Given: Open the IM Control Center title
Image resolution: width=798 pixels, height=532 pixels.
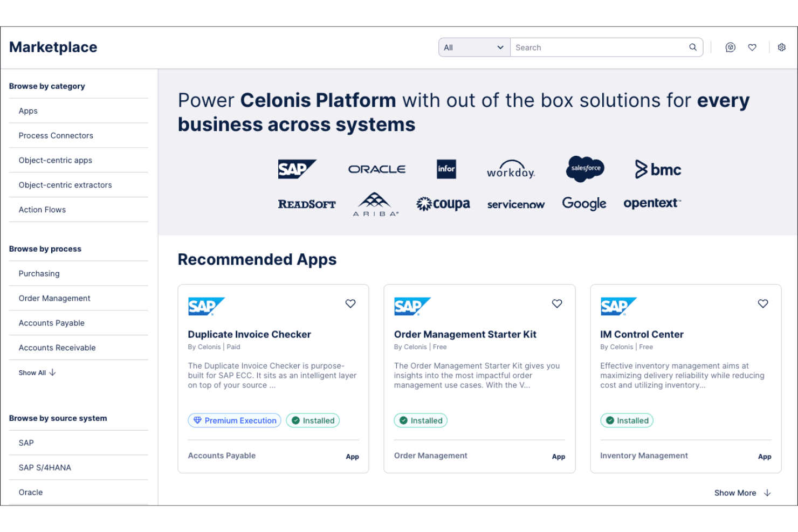Looking at the screenshot, I should [x=642, y=334].
